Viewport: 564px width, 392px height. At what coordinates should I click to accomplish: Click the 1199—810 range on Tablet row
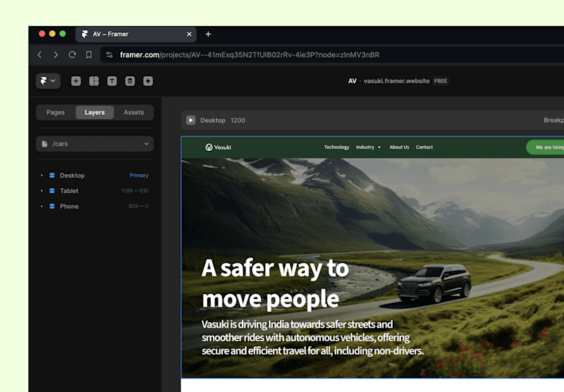tap(135, 191)
